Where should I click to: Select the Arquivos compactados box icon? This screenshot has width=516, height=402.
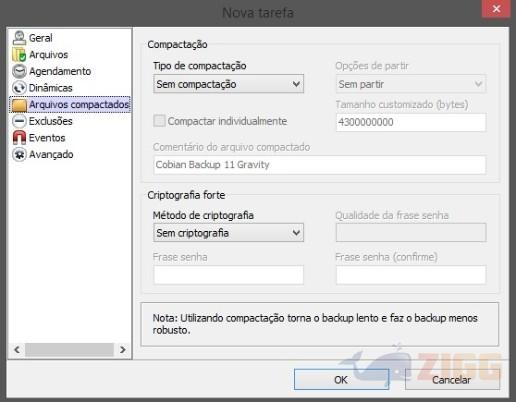click(19, 105)
